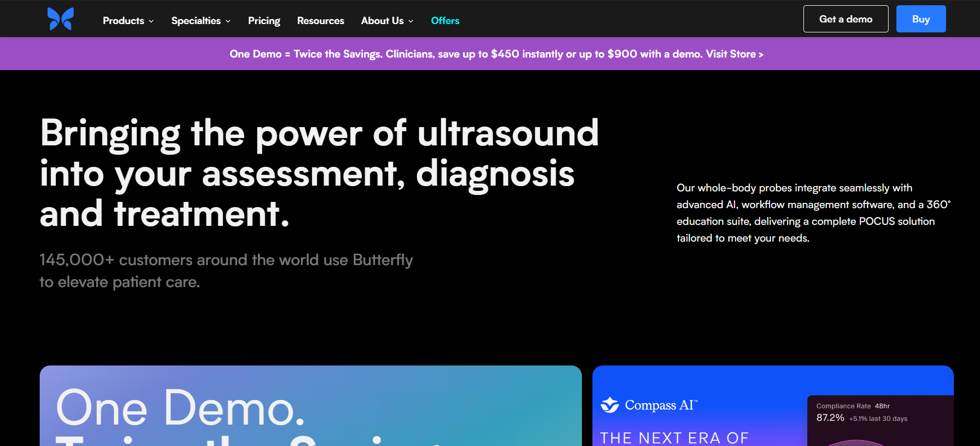Click the '48hr' compliance label

(882, 406)
